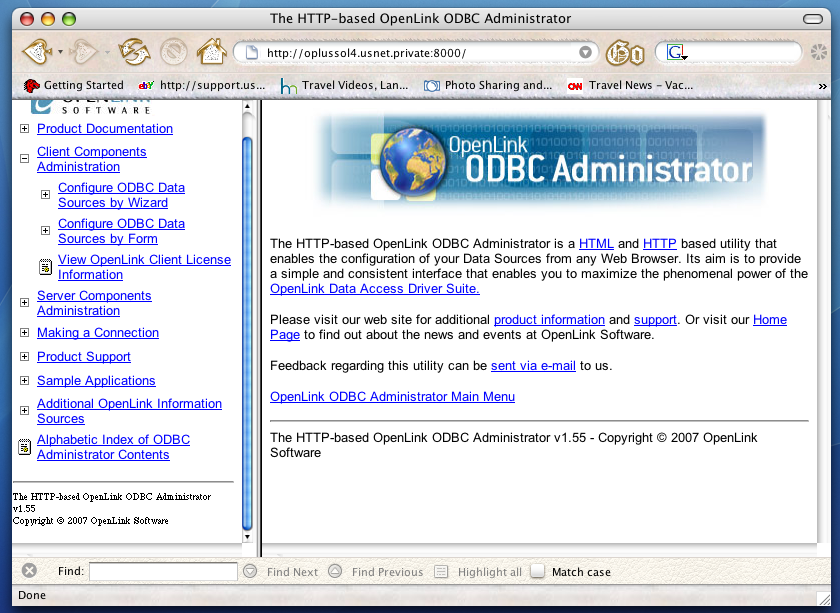Click the Home icon in toolbar

pos(210,52)
